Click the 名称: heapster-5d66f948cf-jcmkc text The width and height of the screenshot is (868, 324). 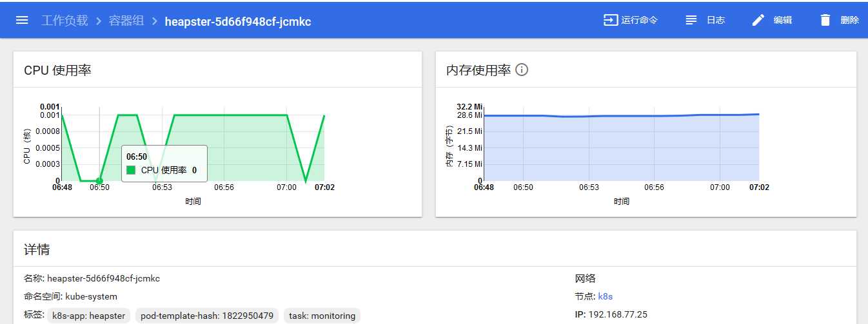coord(92,278)
